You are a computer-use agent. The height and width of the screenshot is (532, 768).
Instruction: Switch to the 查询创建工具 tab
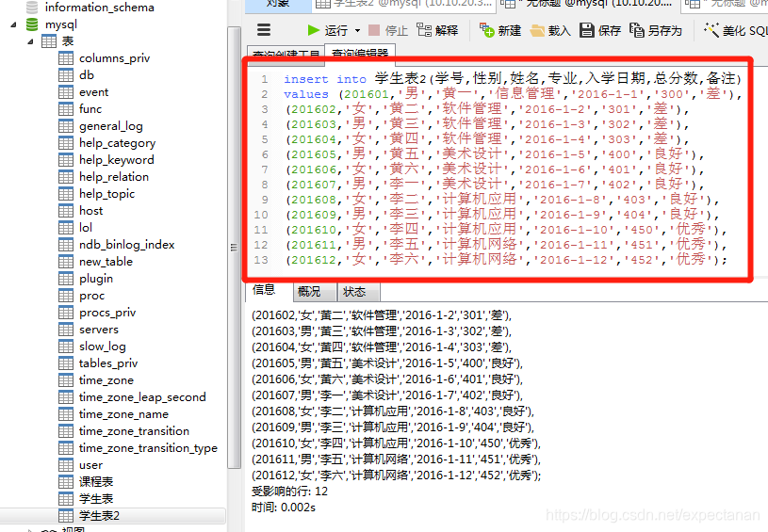click(286, 55)
